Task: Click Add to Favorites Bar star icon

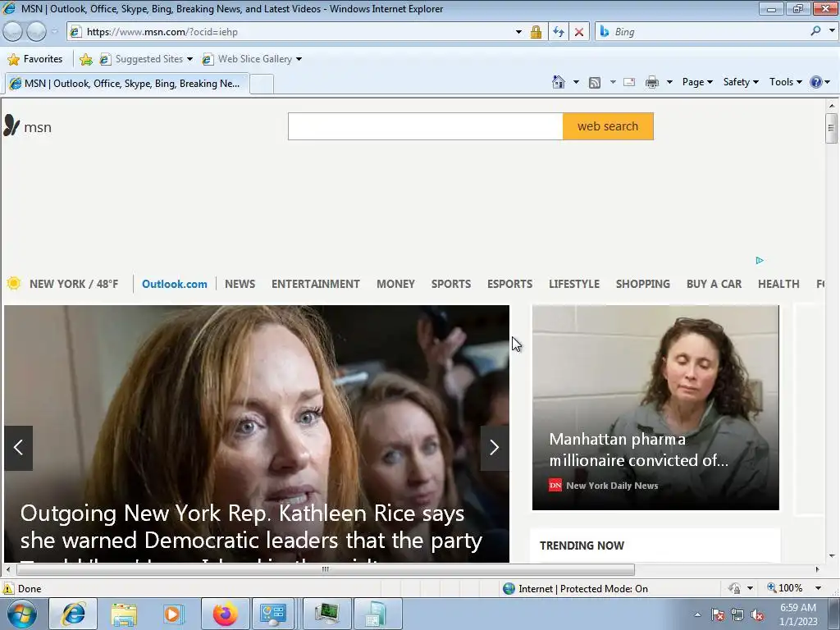Action: 85,59
